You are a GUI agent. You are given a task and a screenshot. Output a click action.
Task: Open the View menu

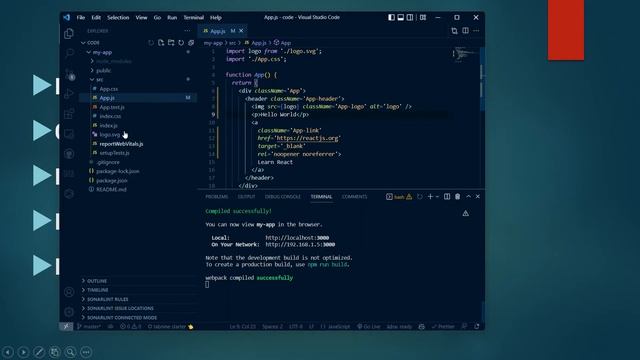click(141, 18)
